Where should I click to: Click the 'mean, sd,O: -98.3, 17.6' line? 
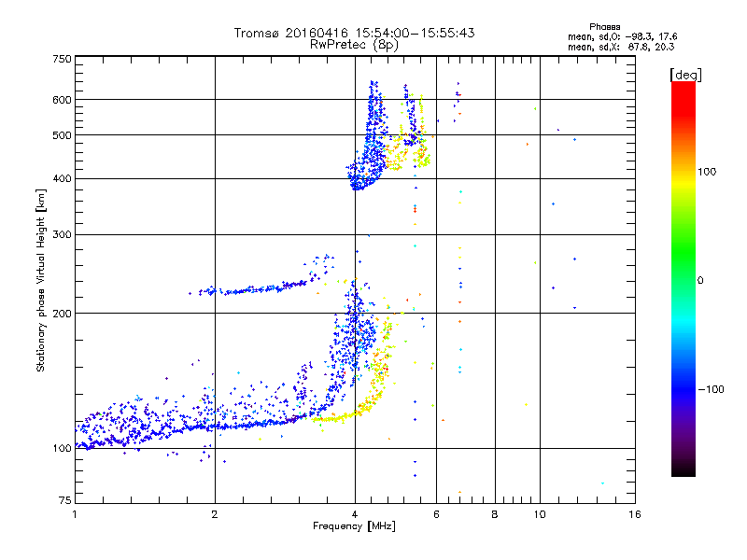(x=622, y=36)
